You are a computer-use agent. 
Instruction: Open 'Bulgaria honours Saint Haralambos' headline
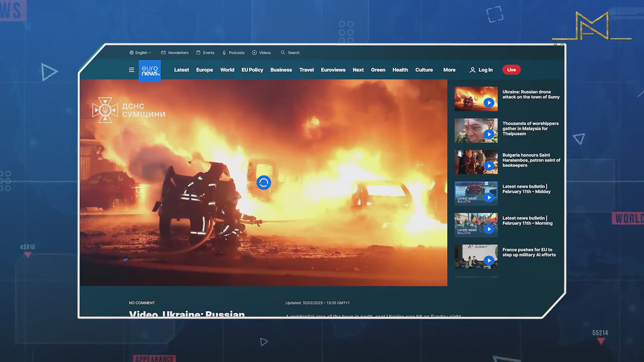click(531, 160)
